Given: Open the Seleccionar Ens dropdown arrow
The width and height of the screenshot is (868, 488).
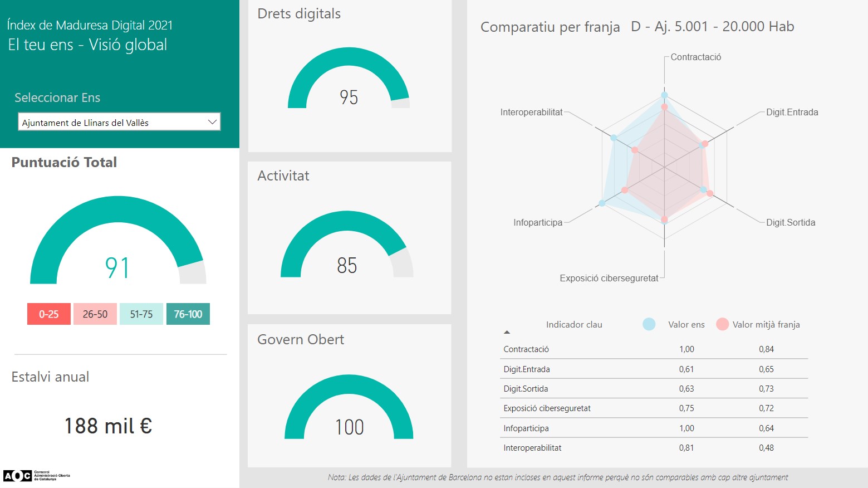Looking at the screenshot, I should pyautogui.click(x=212, y=122).
